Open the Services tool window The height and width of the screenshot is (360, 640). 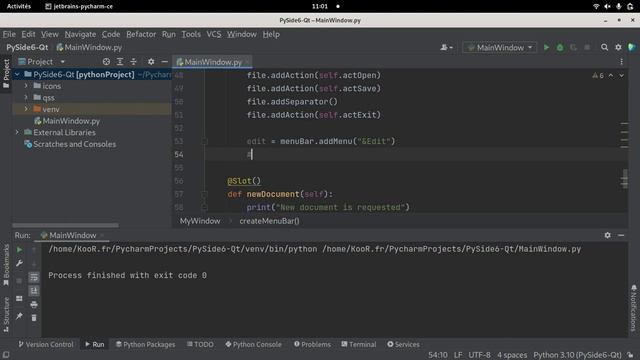pyautogui.click(x=403, y=344)
